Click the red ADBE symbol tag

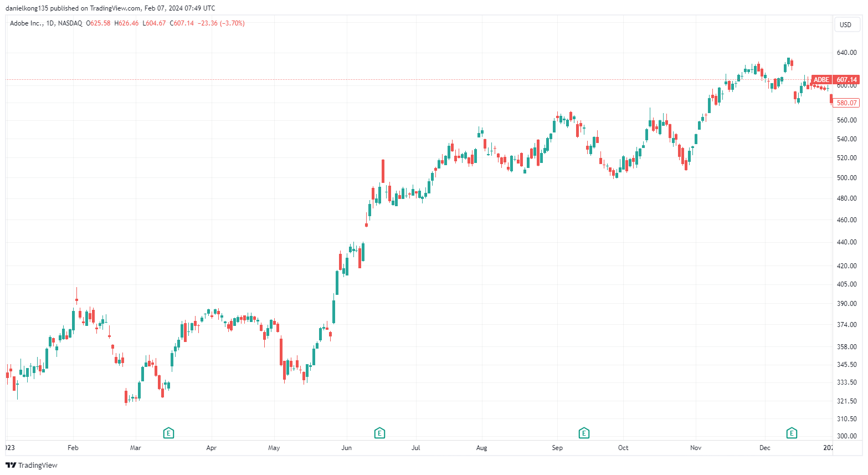point(821,80)
